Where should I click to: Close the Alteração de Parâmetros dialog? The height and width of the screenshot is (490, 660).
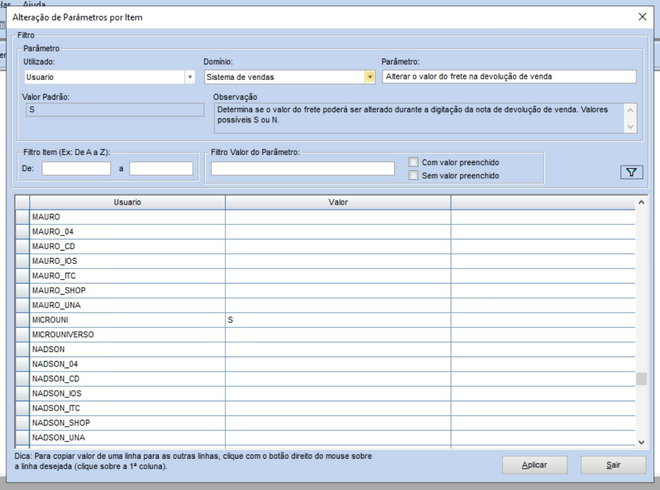642,17
